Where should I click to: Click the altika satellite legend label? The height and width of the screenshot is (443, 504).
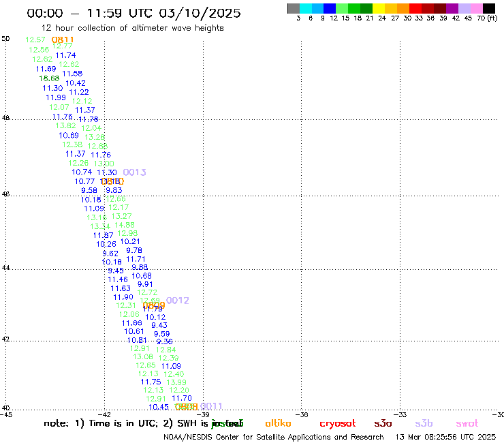[278, 423]
